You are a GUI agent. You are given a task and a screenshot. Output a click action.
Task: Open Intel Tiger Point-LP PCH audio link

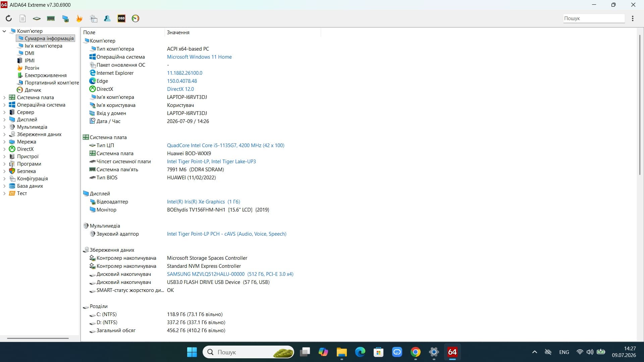[x=226, y=234]
